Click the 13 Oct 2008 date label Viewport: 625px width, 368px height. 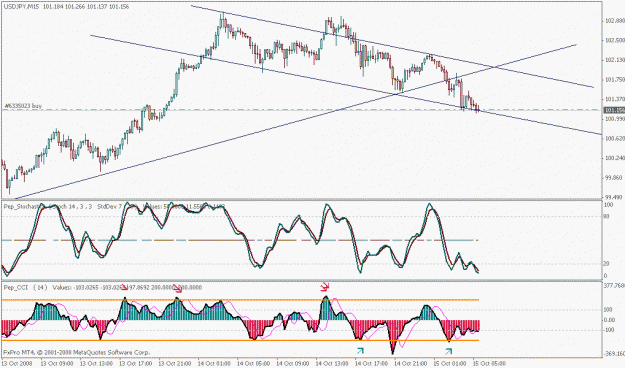tap(16, 364)
